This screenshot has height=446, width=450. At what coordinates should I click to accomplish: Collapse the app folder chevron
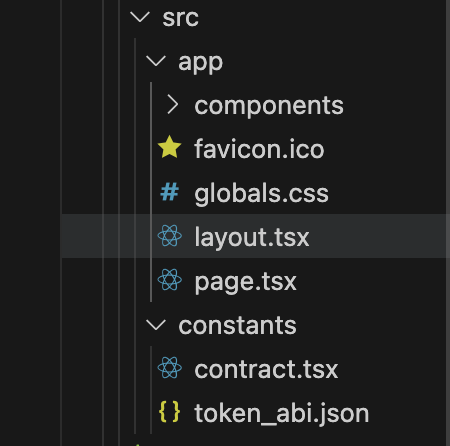click(156, 61)
